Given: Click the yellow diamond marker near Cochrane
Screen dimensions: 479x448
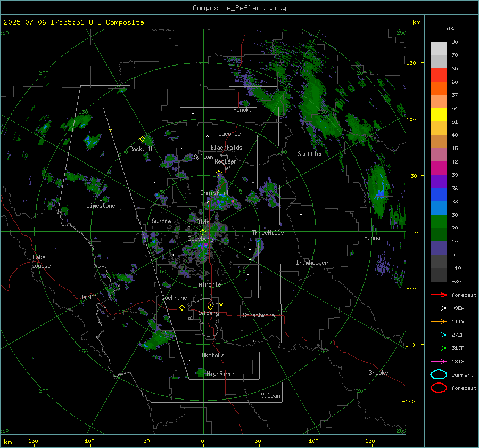Looking at the screenshot, I should (183, 307).
